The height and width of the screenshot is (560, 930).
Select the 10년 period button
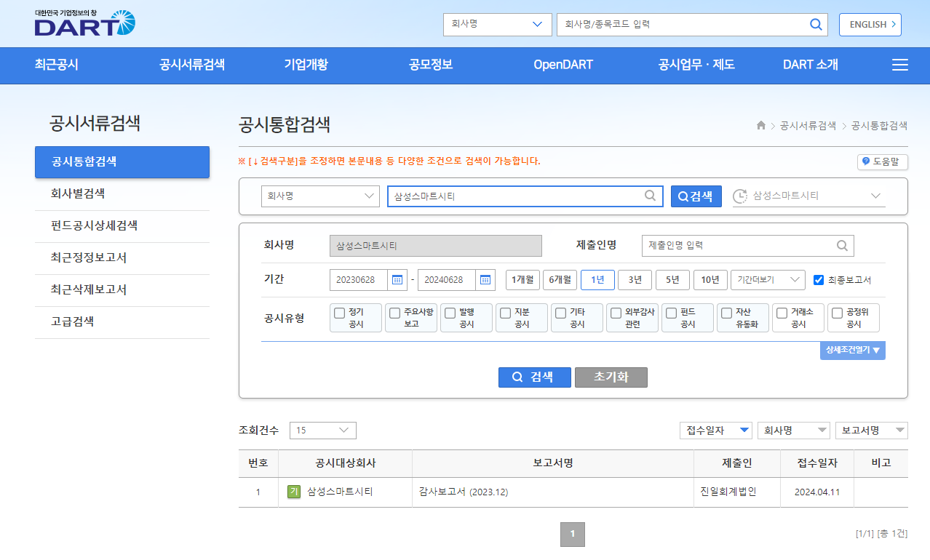pyautogui.click(x=710, y=280)
